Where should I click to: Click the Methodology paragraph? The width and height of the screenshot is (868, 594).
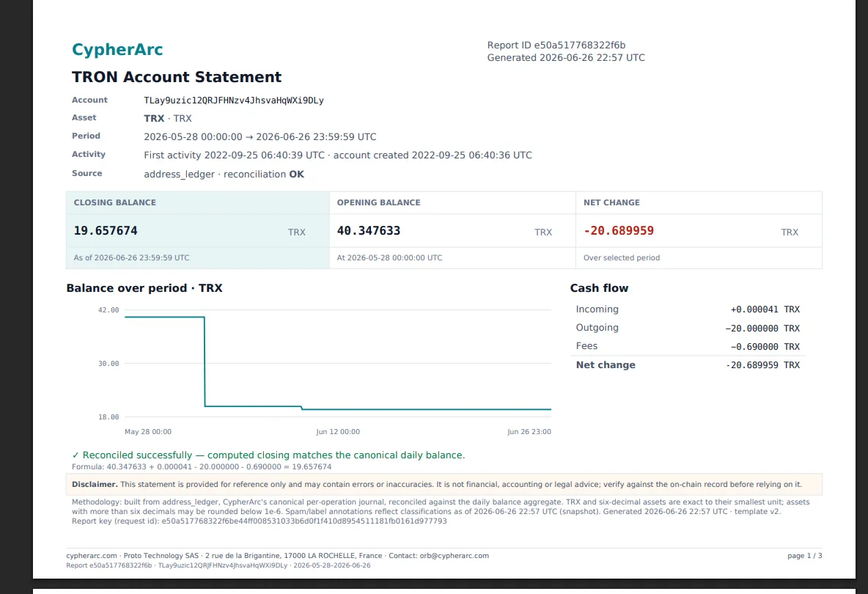441,507
